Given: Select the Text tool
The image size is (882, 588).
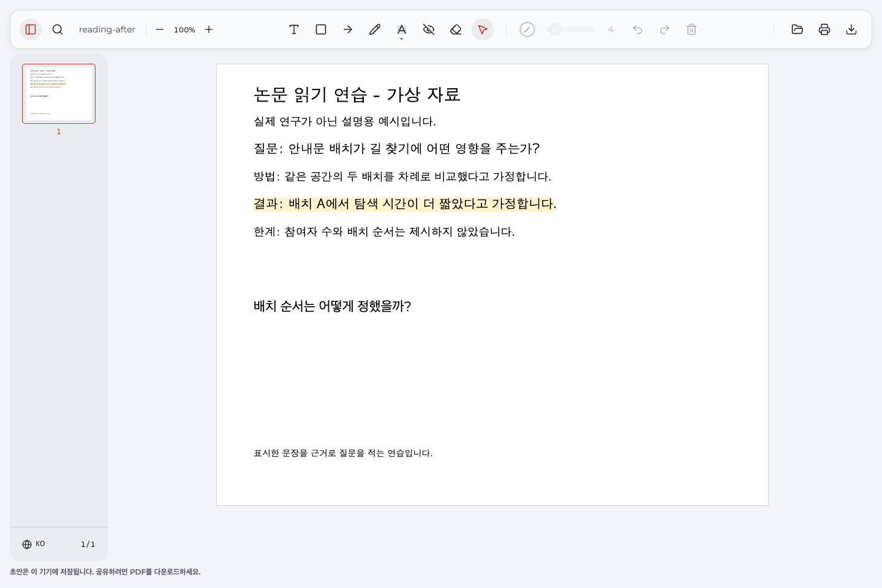Looking at the screenshot, I should (x=294, y=29).
